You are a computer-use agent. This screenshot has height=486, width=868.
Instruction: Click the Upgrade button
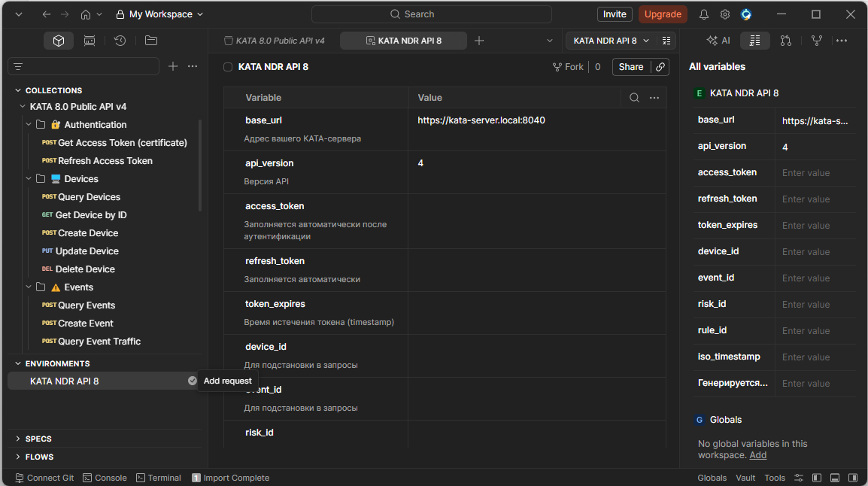[663, 14]
